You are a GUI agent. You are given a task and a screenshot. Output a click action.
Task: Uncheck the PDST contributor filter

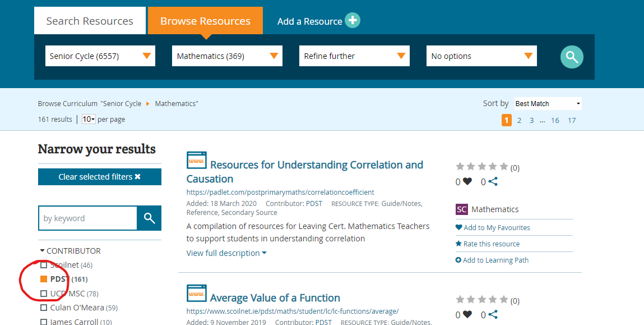click(44, 279)
